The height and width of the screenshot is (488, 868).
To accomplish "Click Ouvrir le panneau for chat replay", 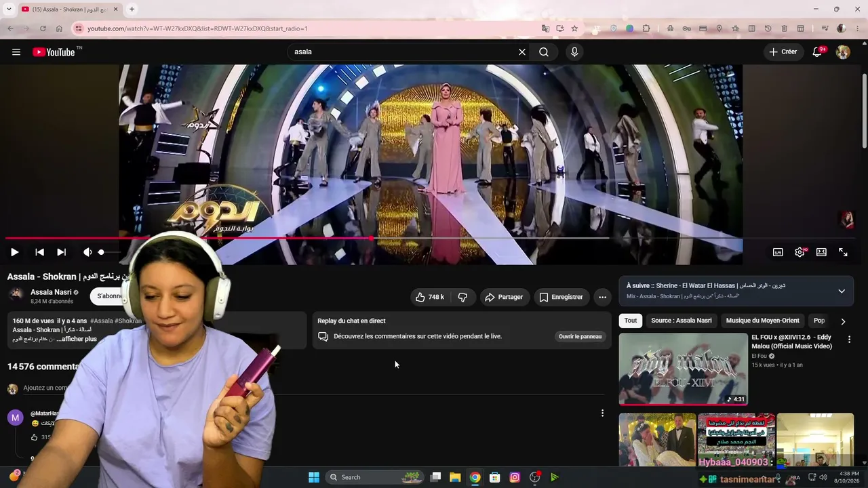I will click(x=580, y=336).
